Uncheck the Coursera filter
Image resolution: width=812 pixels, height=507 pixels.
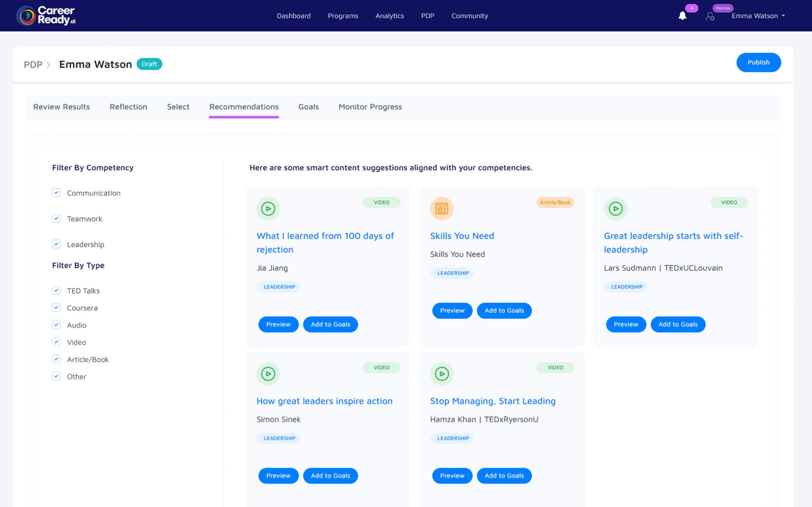coord(56,307)
